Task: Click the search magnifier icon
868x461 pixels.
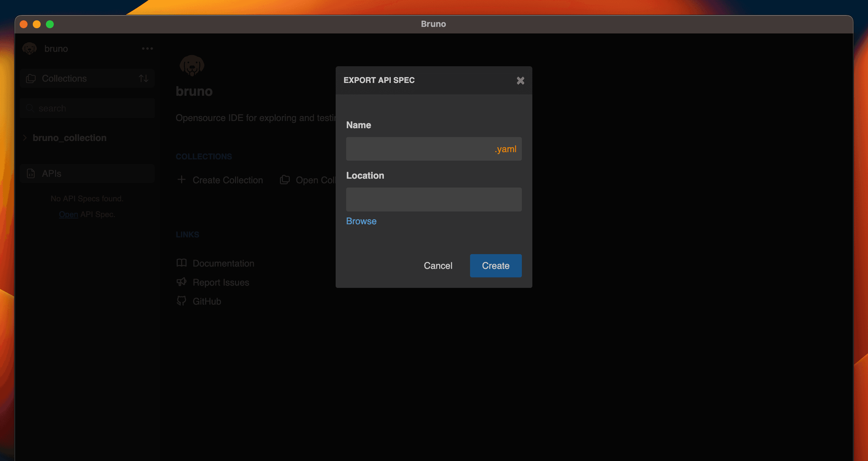Action: click(x=30, y=108)
